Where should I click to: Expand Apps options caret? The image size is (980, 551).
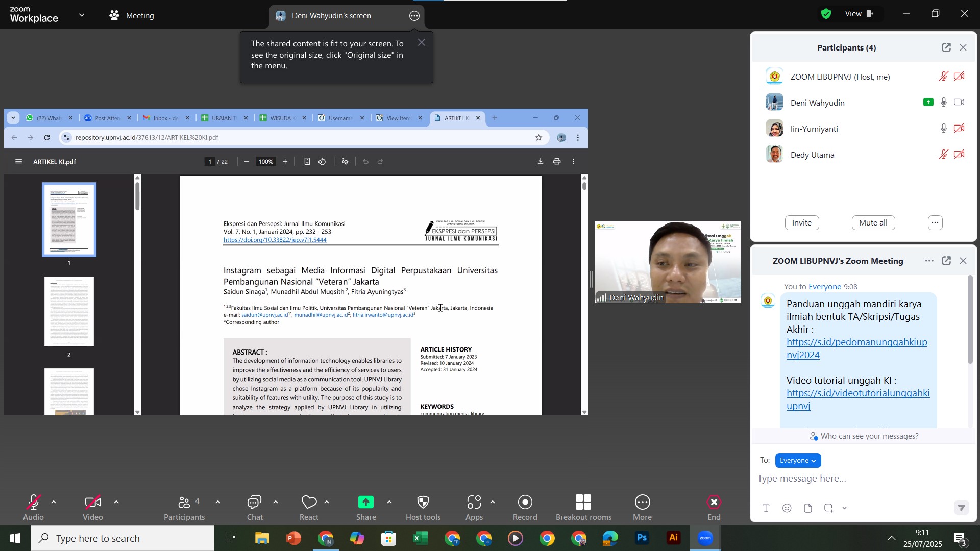tap(493, 503)
